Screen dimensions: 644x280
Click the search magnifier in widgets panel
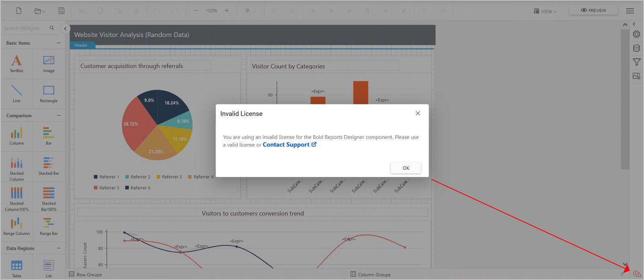point(52,28)
